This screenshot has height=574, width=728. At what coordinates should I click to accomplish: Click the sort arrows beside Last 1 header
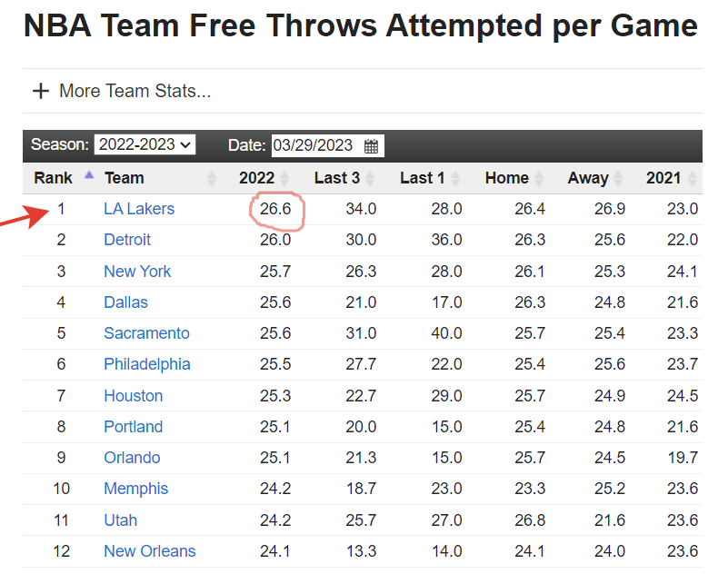pos(455,178)
